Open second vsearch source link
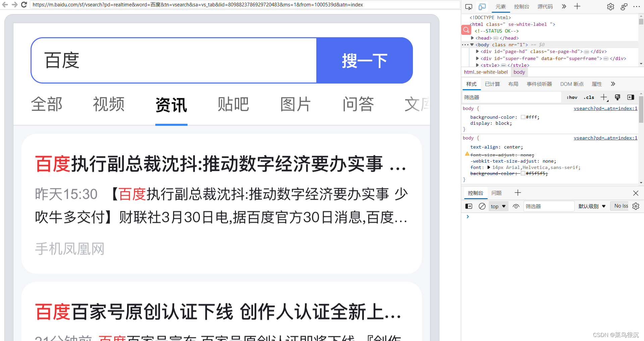644x341 pixels. click(605, 138)
